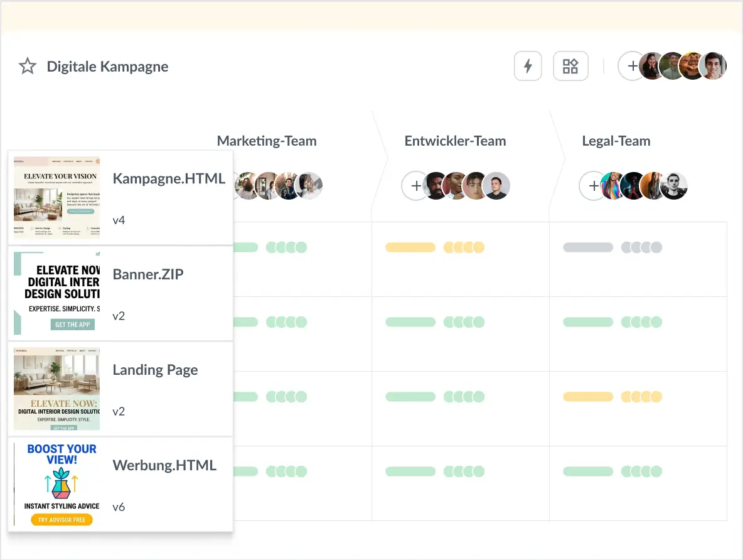Add member to Entwickler-Team
Viewport: 743px width, 560px height.
pos(415,186)
